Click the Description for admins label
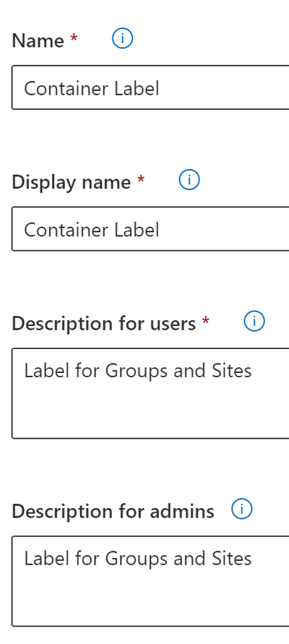 pyautogui.click(x=113, y=512)
